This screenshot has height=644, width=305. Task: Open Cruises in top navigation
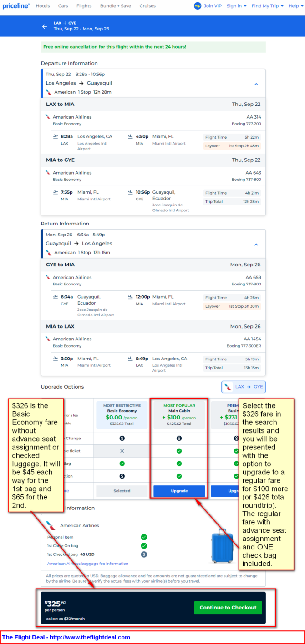pyautogui.click(x=147, y=6)
